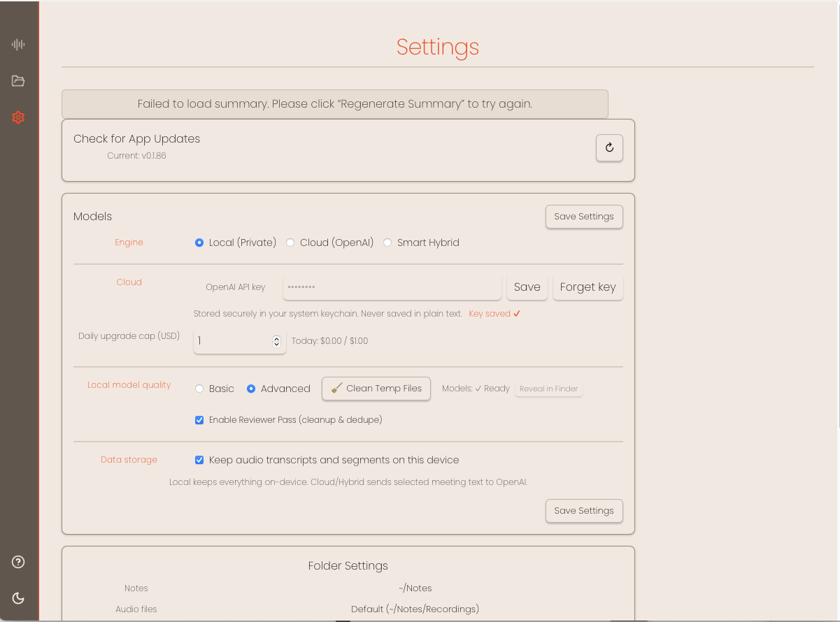Open the folders view from the sidebar
Image resolution: width=840 pixels, height=622 pixels.
(x=18, y=80)
